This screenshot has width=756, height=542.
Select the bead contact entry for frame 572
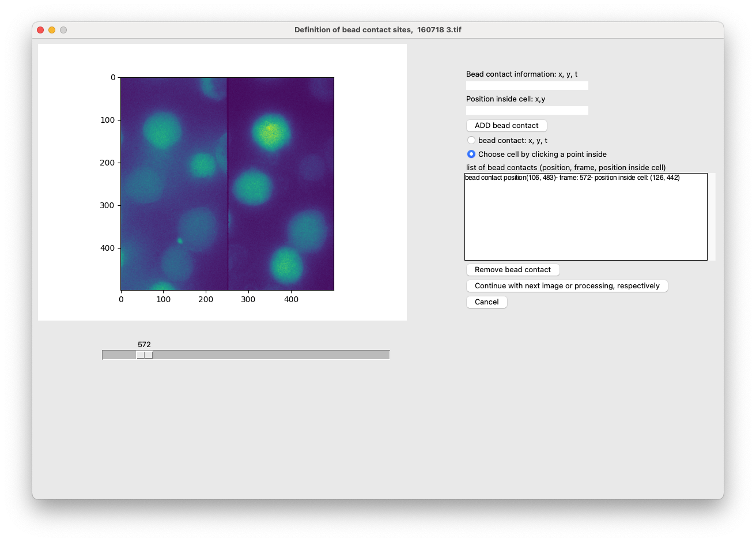(x=572, y=178)
